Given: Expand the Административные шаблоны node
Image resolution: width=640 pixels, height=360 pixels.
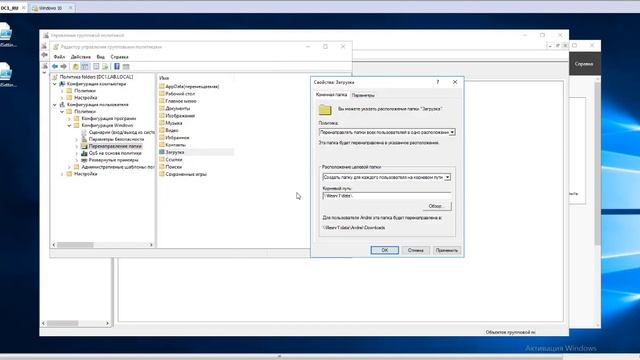Looking at the screenshot, I should point(69,167).
